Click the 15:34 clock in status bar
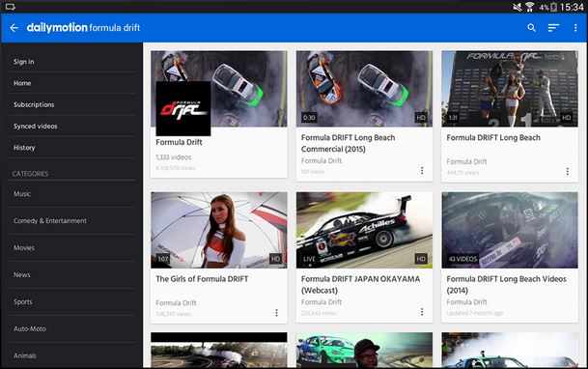The image size is (588, 369). [572, 7]
